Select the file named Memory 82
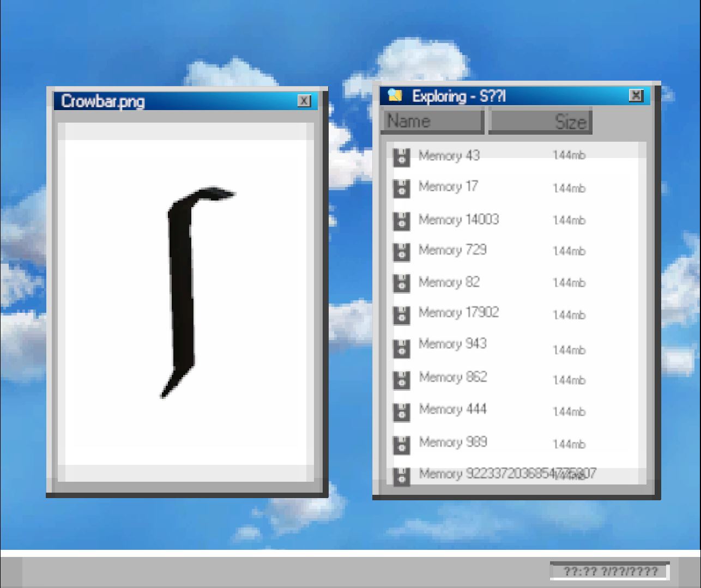701x588 pixels. click(449, 282)
